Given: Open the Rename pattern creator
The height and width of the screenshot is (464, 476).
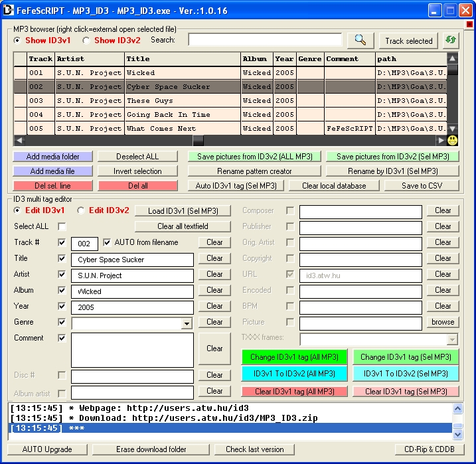Looking at the screenshot, I should 255,171.
